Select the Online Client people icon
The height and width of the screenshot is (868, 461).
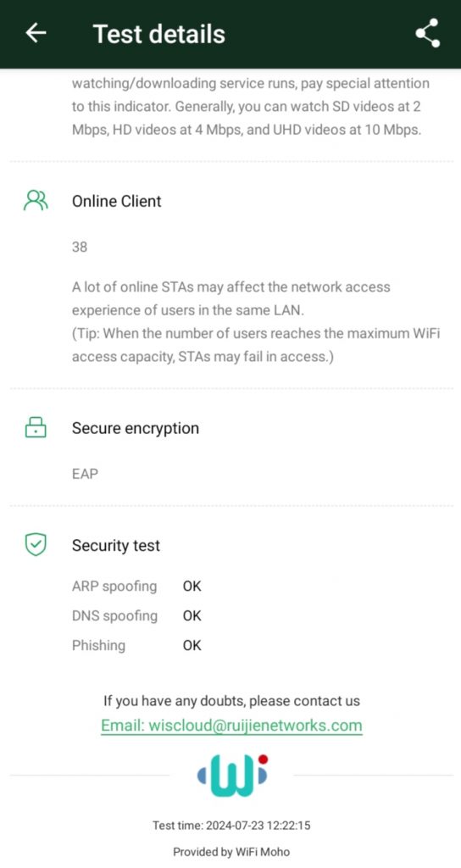tap(36, 200)
